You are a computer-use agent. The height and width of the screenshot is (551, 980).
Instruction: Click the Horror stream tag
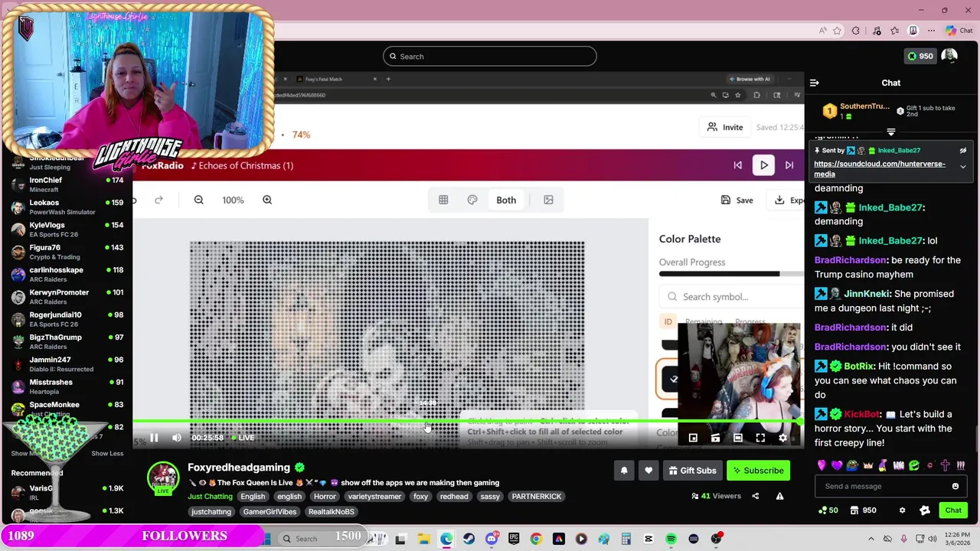click(x=325, y=497)
